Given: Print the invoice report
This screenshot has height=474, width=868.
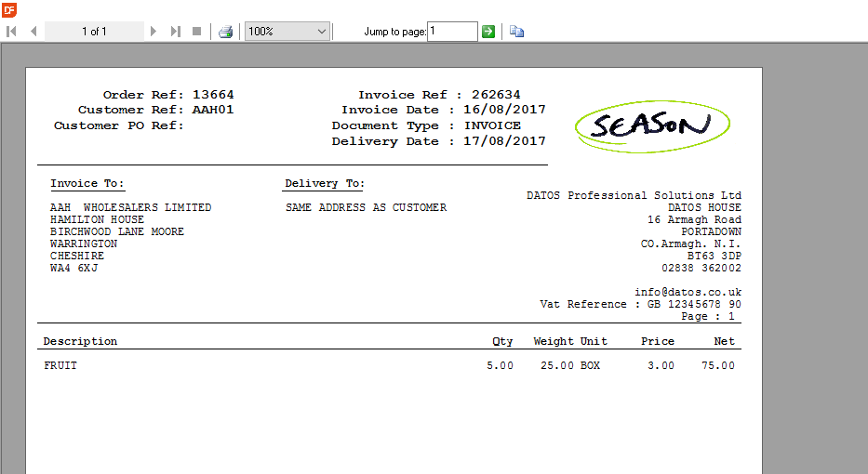Looking at the screenshot, I should (225, 32).
